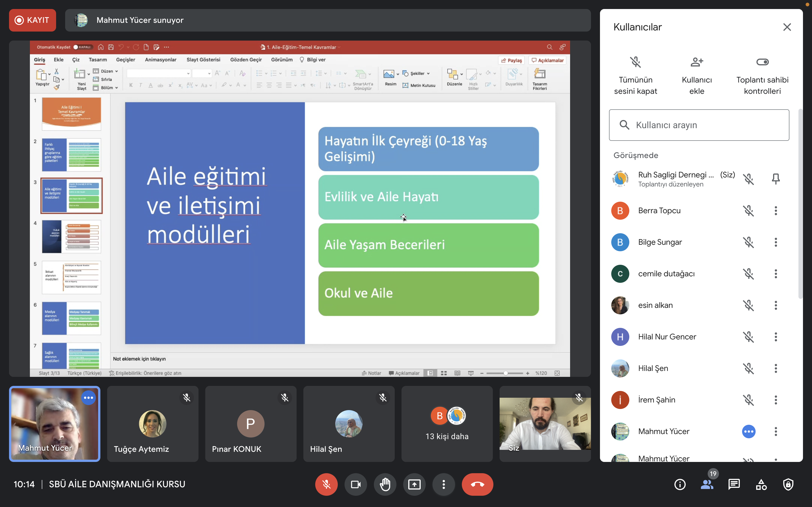Click the KAYIT recording button
This screenshot has width=812, height=507.
click(32, 20)
